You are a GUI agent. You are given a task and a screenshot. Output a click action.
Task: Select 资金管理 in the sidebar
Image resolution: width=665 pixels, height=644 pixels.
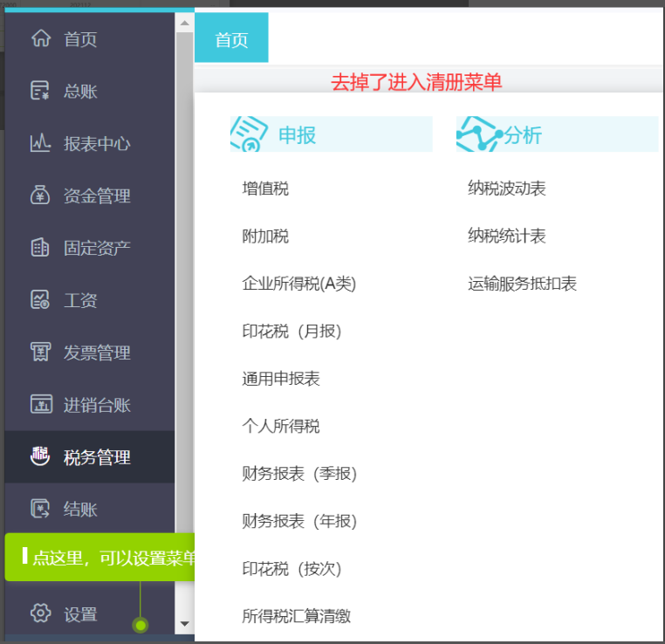pyautogui.click(x=90, y=195)
